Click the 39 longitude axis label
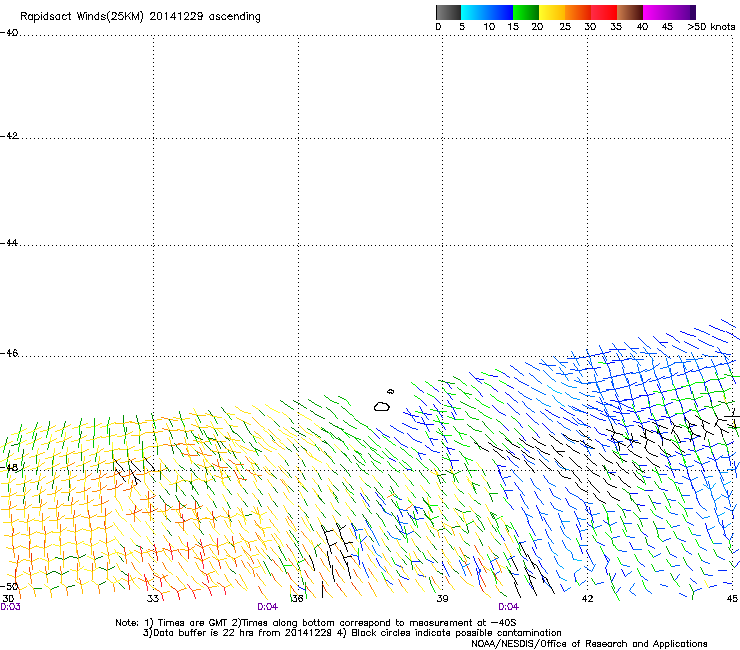 pyautogui.click(x=442, y=599)
